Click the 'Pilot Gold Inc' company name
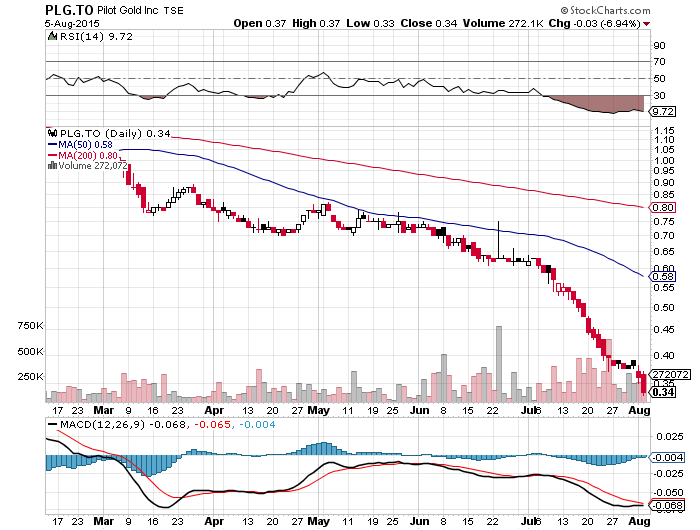The height and width of the screenshot is (530, 700). click(x=128, y=10)
